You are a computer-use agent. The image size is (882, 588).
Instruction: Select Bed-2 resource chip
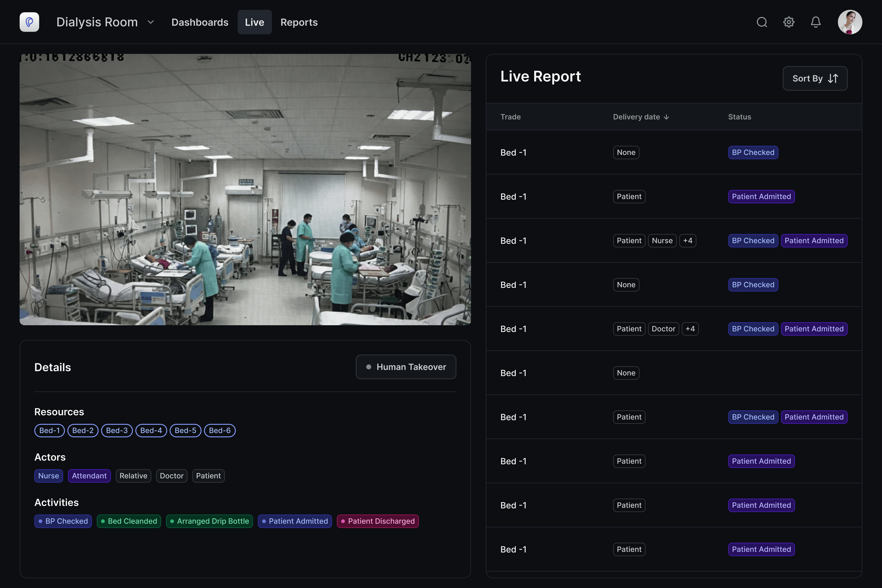[x=83, y=430]
